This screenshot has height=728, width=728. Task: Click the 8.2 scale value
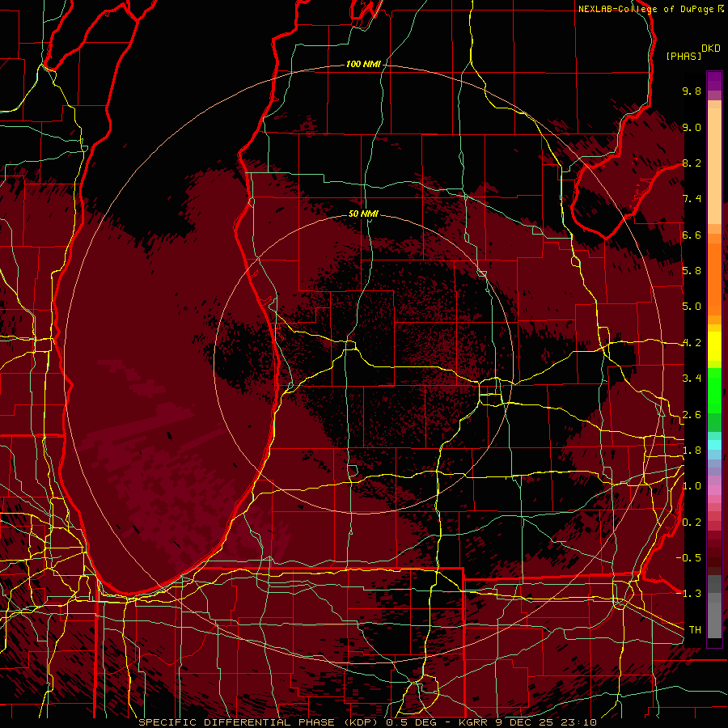(x=692, y=163)
